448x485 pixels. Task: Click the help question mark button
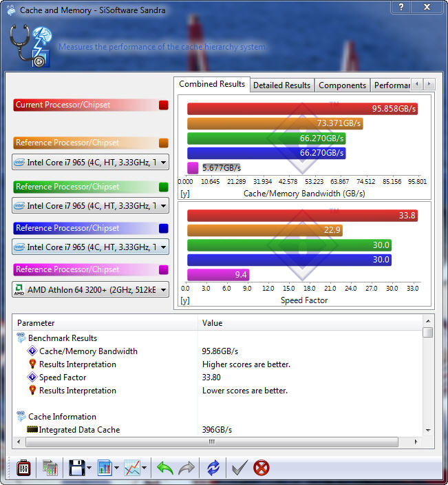click(x=401, y=7)
